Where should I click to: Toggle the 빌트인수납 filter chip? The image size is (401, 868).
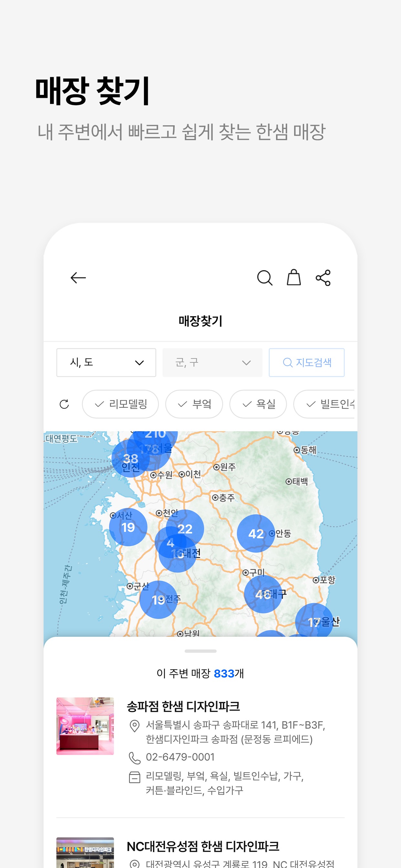324,404
